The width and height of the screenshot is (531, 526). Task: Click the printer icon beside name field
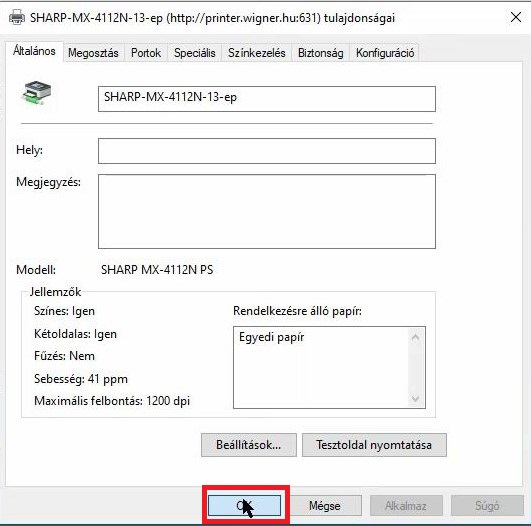coord(37,93)
